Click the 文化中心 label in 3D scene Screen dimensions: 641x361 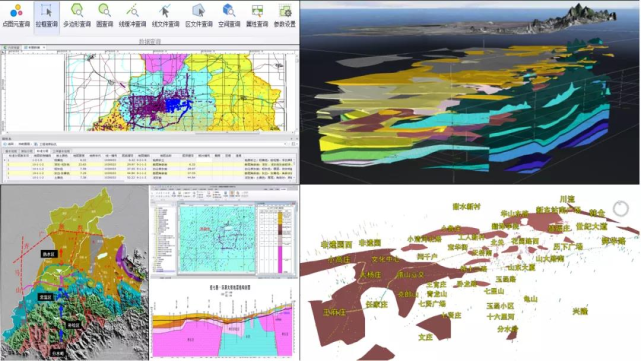(x=385, y=259)
